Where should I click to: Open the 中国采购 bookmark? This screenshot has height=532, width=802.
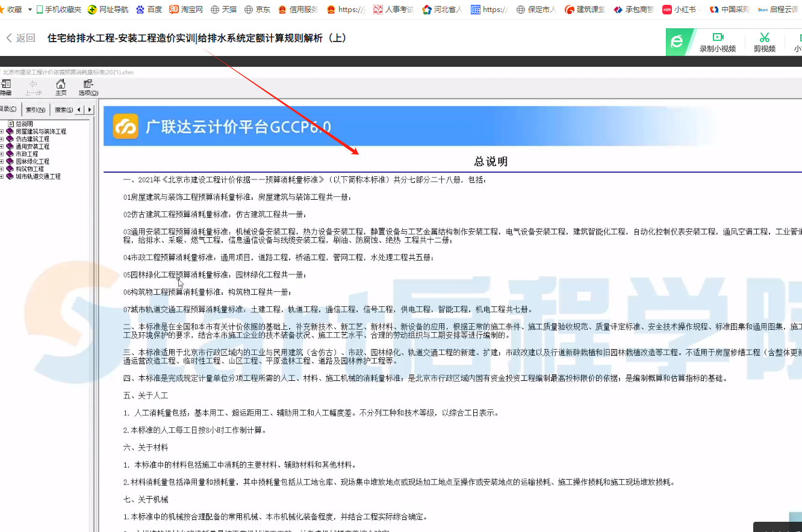point(729,10)
